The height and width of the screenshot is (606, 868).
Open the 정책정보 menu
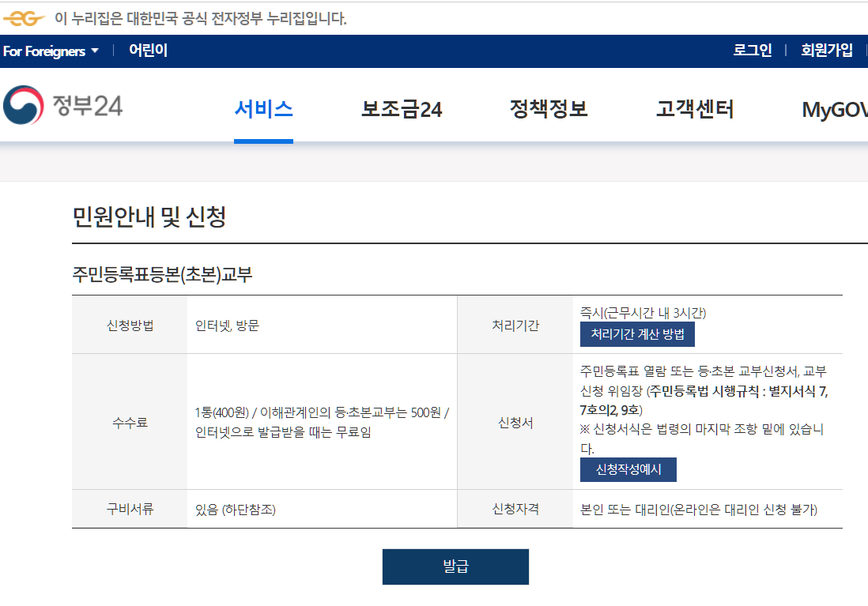click(x=548, y=109)
